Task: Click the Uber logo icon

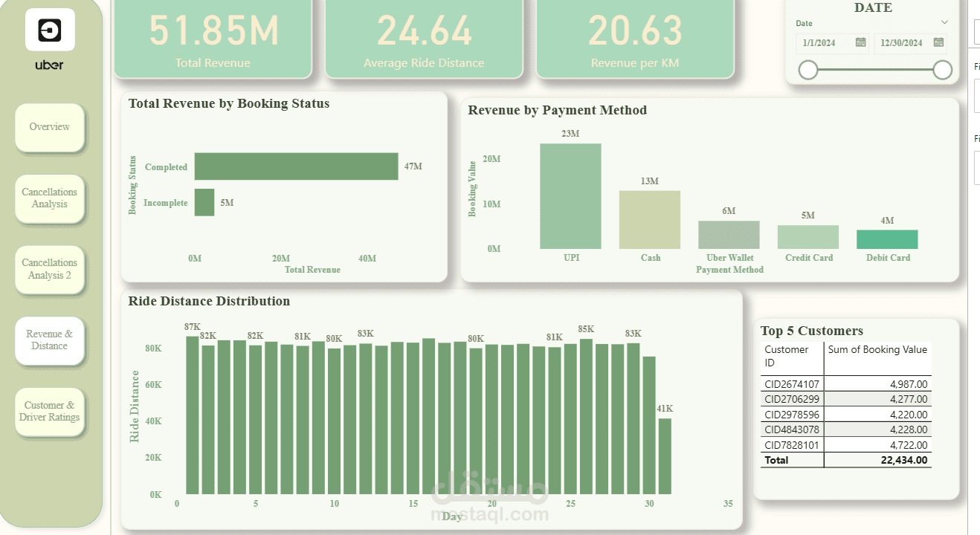Action: pyautogui.click(x=50, y=30)
